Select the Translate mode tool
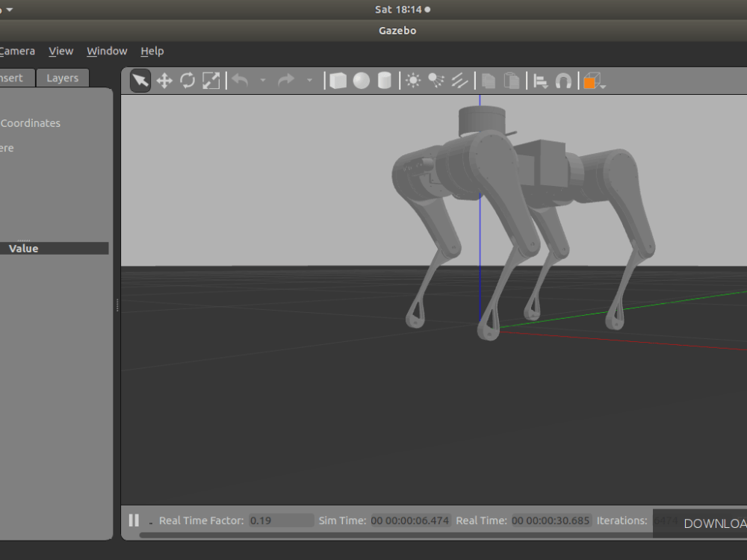This screenshot has width=747, height=560. click(164, 80)
